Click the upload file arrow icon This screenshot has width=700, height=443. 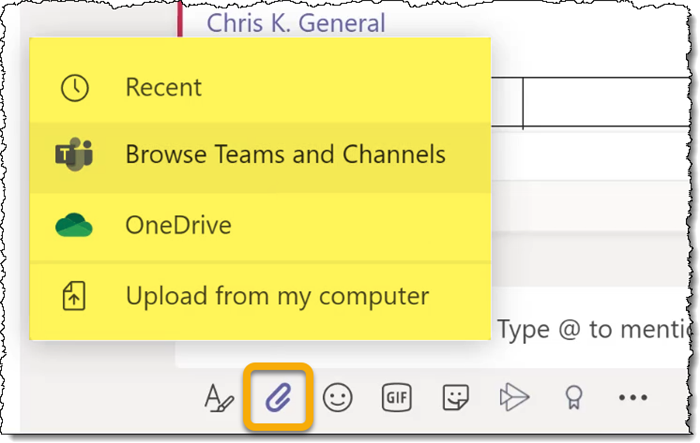[x=75, y=296]
